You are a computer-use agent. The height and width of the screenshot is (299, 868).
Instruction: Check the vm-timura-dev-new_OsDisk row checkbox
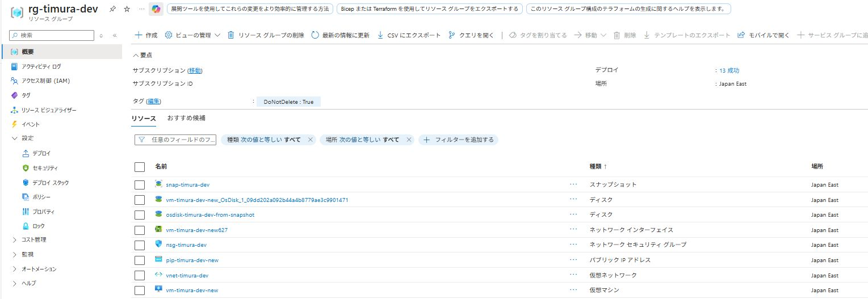coord(140,200)
